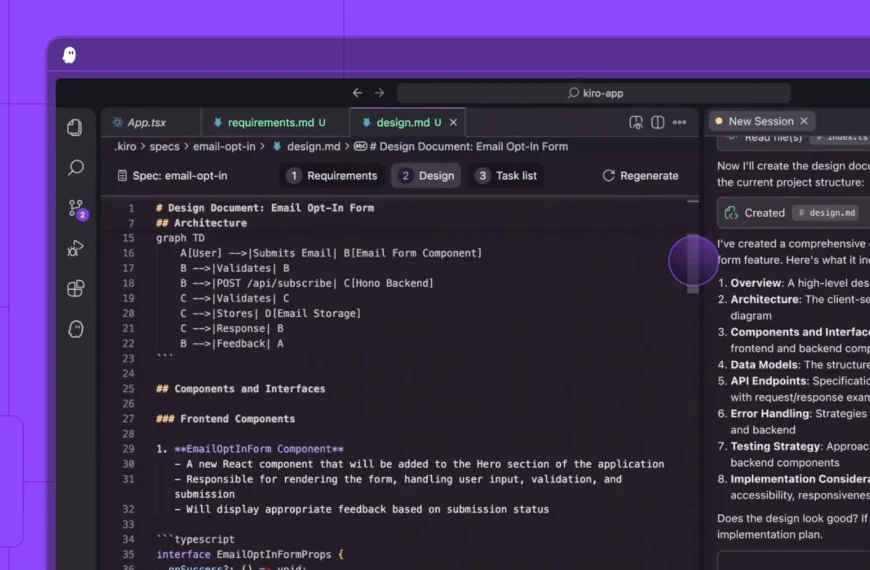Open Source Control with 2 badge
The width and height of the screenshot is (870, 570).
pyautogui.click(x=76, y=208)
